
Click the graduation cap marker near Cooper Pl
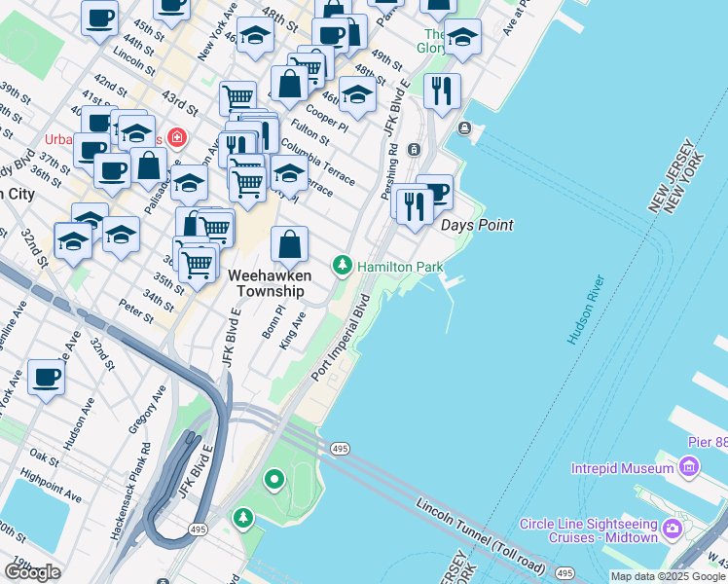(x=357, y=98)
